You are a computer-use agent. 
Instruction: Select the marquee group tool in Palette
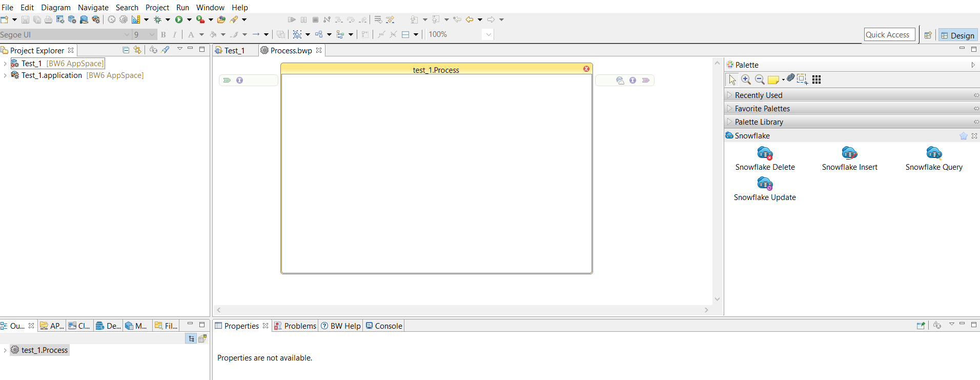coord(802,79)
